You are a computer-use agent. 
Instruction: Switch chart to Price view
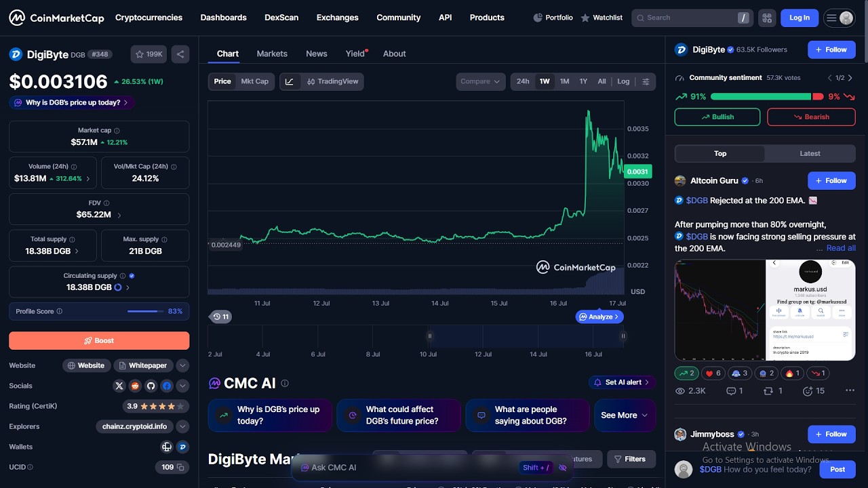[x=222, y=81]
